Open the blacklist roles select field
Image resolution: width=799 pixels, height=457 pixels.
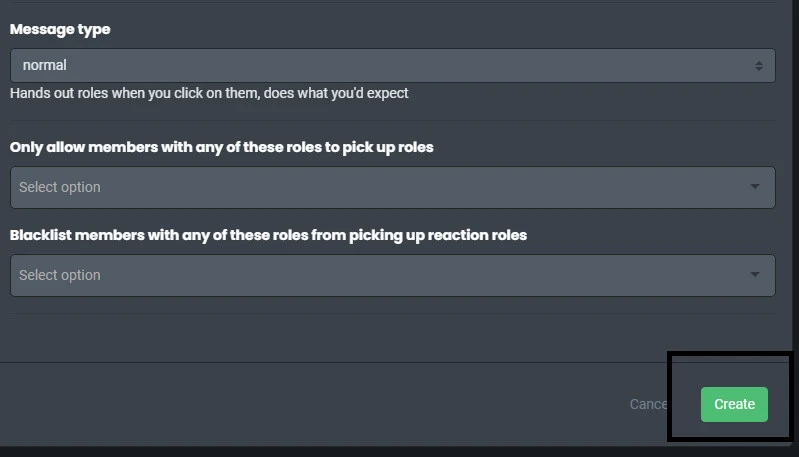tap(392, 275)
